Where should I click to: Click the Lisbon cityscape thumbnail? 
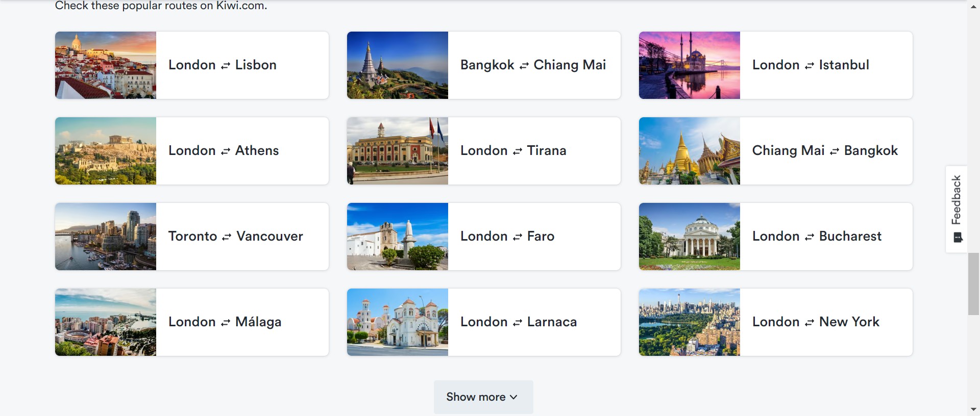[x=106, y=65]
